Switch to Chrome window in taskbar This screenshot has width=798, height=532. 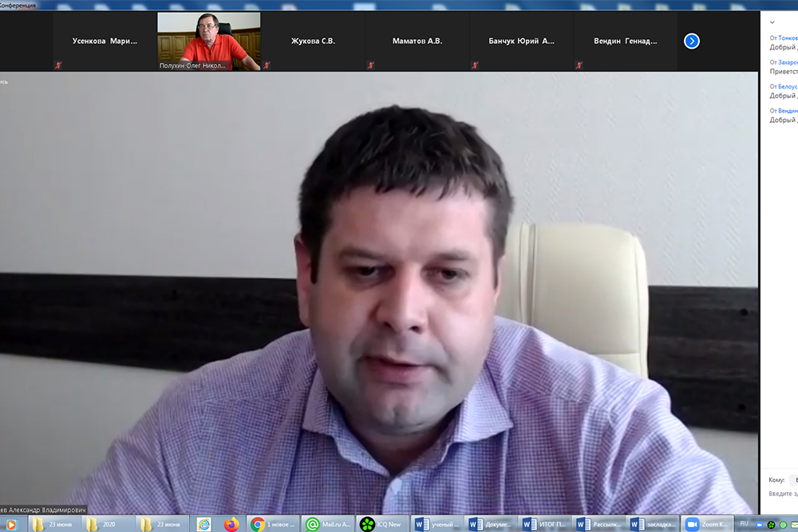[x=273, y=524]
